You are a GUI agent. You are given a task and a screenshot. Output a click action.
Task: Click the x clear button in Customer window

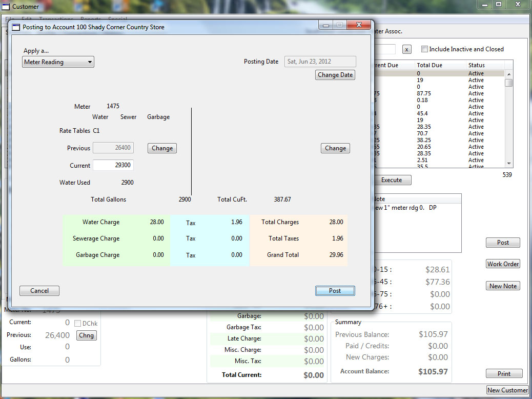click(407, 49)
